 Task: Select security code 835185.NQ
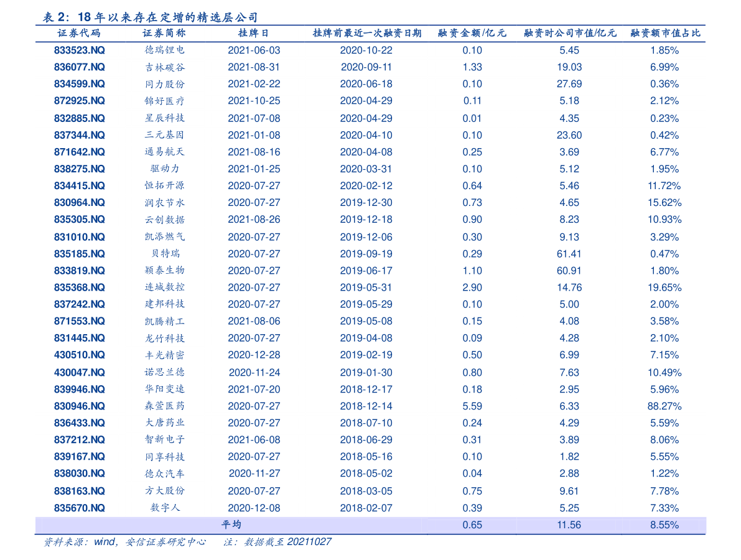80,254
